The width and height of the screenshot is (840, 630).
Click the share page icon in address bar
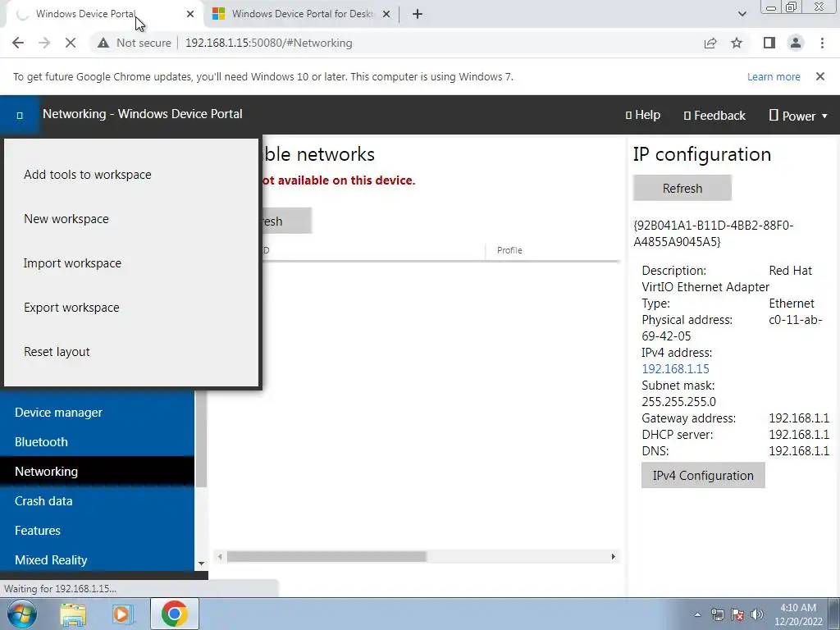coord(710,43)
